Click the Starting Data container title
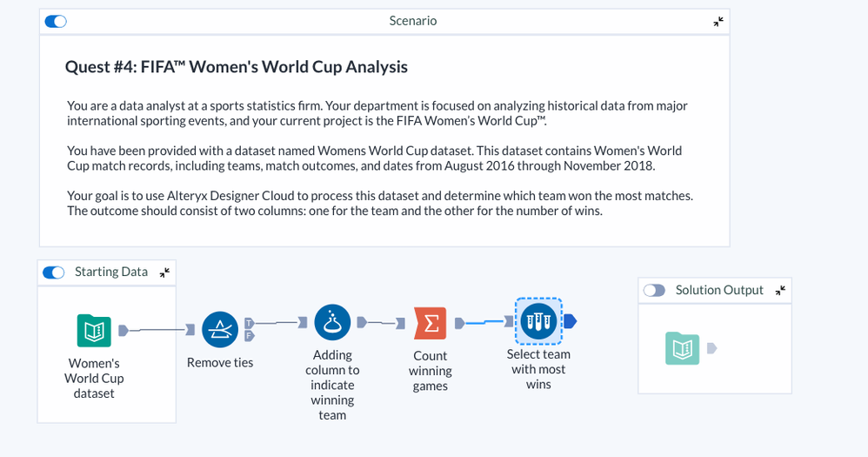The image size is (868, 457). point(111,272)
